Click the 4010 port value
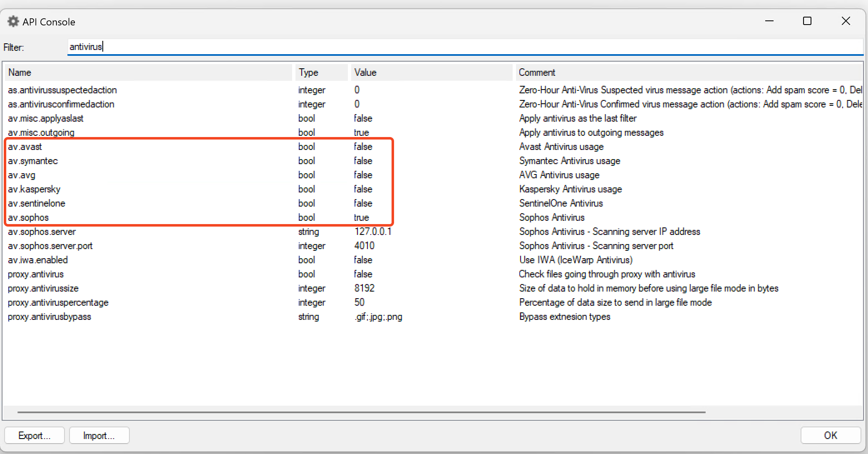This screenshot has height=454, width=868. click(x=365, y=246)
